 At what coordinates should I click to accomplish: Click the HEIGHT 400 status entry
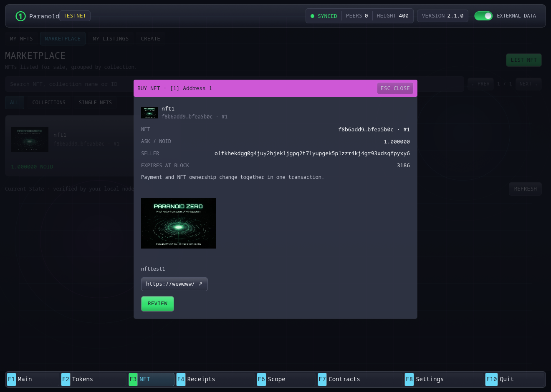click(392, 16)
